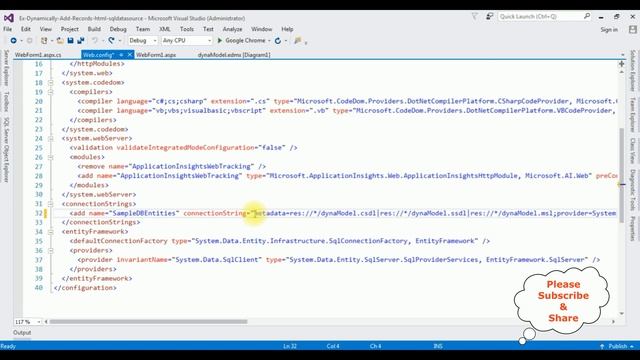Collapse the entityFramework node on line 34
Screen dimensions: 640x360
[51, 232]
